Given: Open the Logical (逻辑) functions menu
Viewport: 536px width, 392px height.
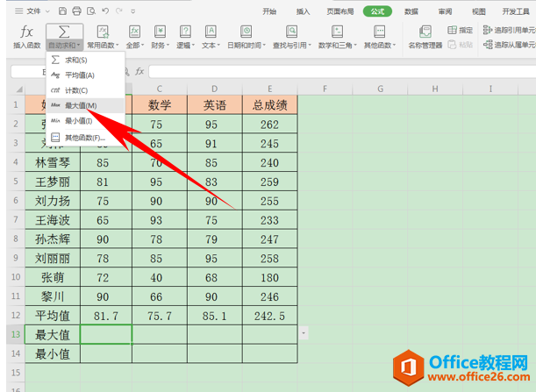Looking at the screenshot, I should click(x=185, y=37).
